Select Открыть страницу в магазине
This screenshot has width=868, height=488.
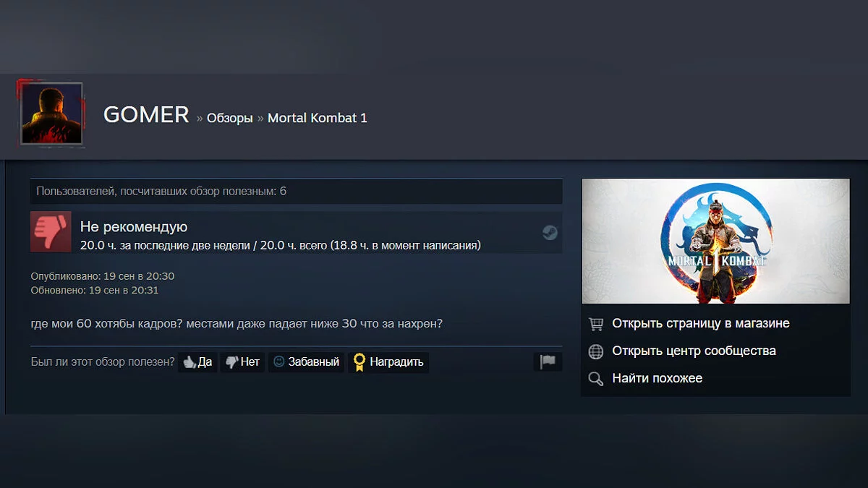(701, 323)
